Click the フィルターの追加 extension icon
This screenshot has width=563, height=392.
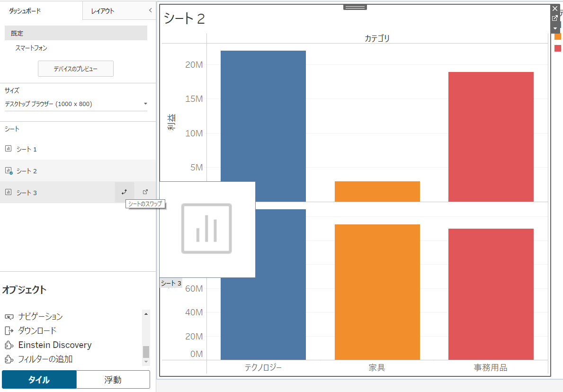pos(9,359)
